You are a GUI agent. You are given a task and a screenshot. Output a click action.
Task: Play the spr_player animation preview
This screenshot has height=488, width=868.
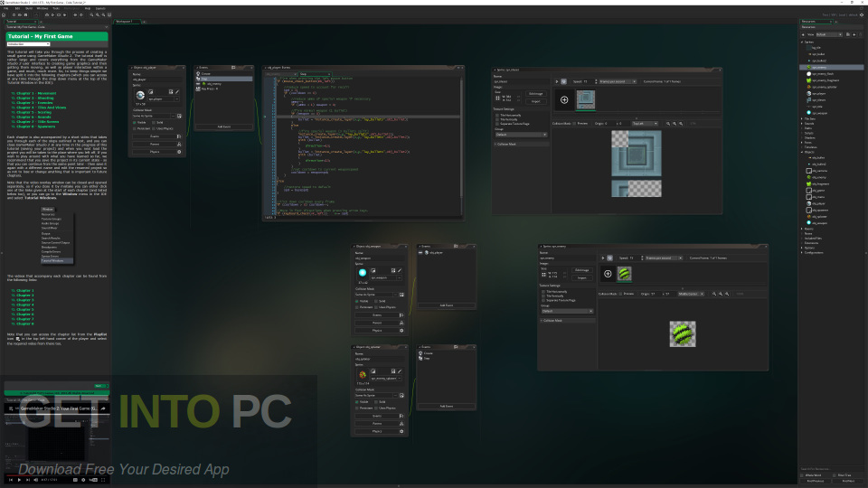point(557,81)
